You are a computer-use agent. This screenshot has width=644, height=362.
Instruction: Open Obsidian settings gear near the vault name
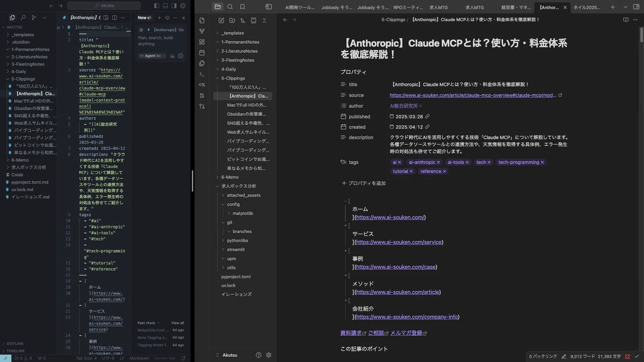tap(269, 355)
